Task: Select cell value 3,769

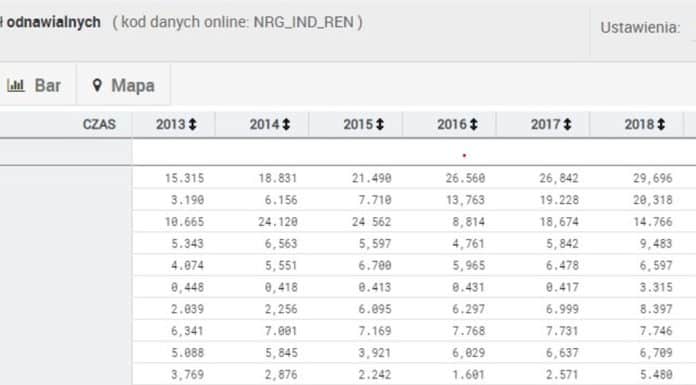Action: tap(188, 374)
